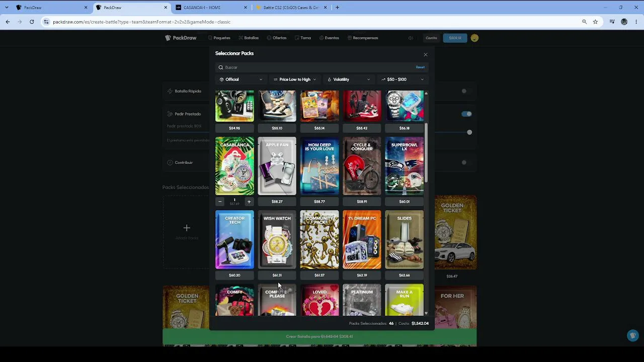Select the Platinum pack
This screenshot has height=362, width=644.
pyautogui.click(x=362, y=300)
